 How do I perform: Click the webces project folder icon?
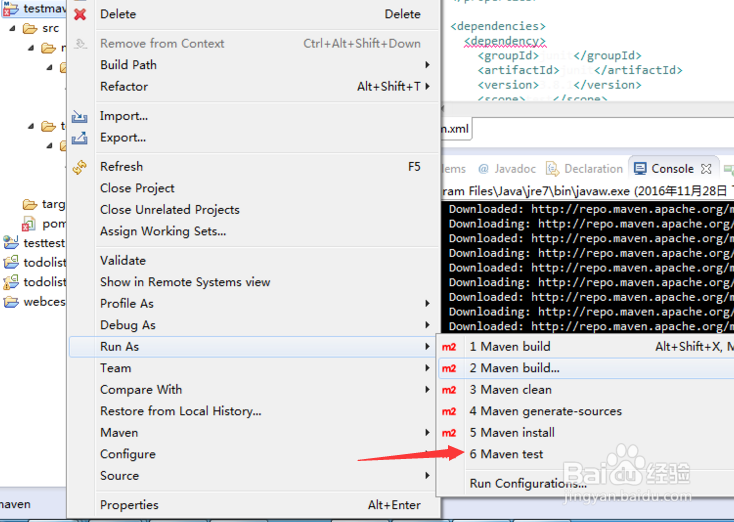coord(11,301)
